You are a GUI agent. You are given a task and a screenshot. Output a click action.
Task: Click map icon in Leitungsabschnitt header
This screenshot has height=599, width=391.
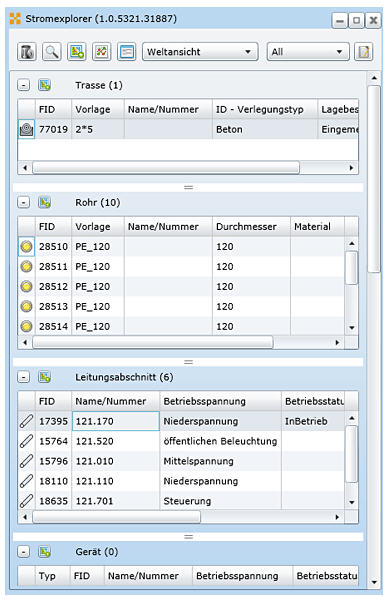tap(45, 377)
